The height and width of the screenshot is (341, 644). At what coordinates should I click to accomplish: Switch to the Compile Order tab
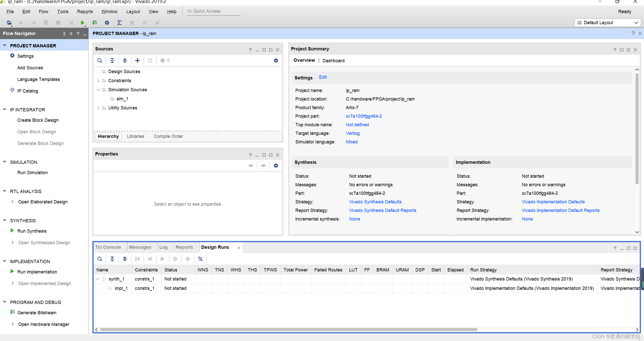tap(168, 136)
